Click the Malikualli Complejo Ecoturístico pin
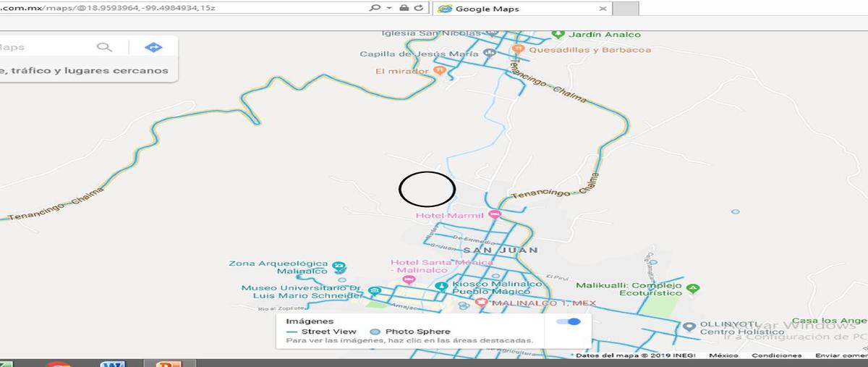Viewport: 868px width, 367px height. (x=693, y=287)
